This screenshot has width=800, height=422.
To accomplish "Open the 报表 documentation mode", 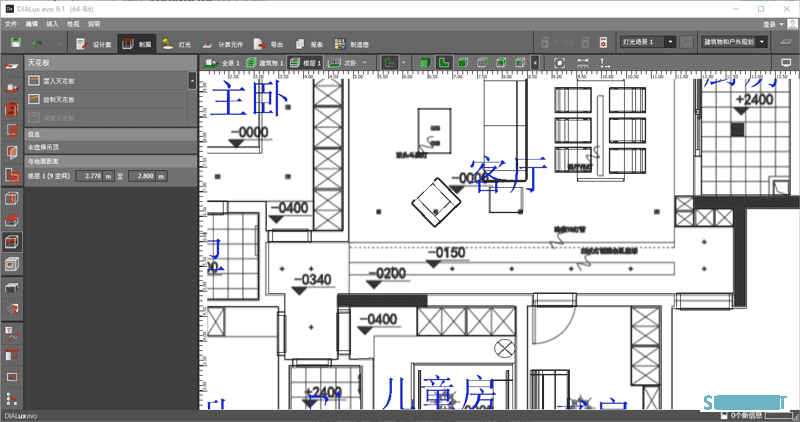I will tap(309, 44).
